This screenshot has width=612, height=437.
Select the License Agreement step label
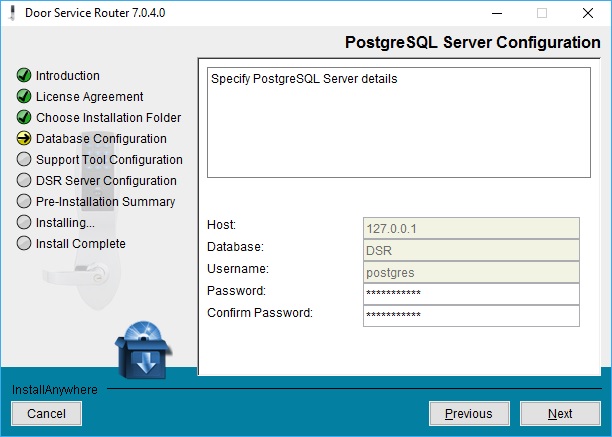point(90,97)
